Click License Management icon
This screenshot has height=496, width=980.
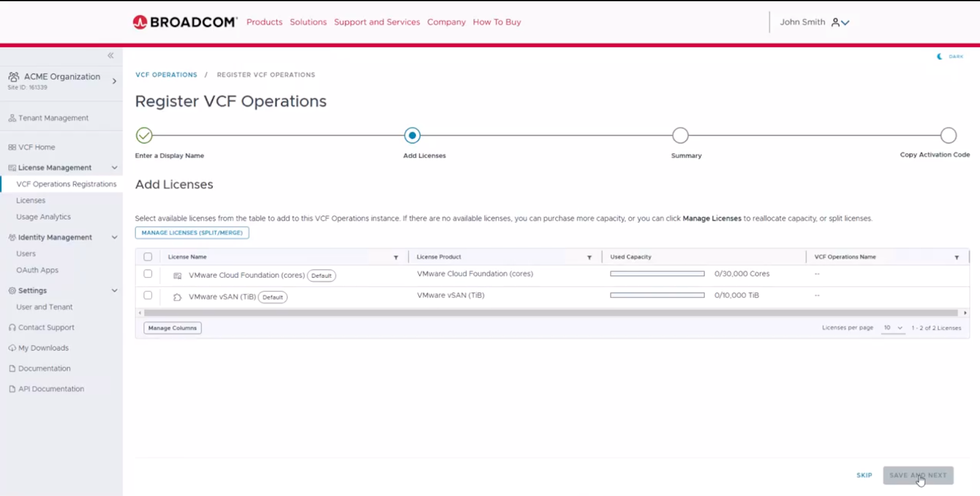(12, 167)
